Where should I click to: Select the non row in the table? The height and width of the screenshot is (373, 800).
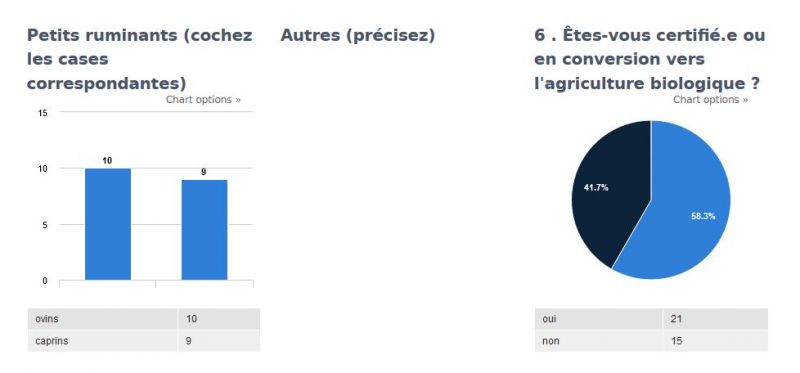click(651, 341)
